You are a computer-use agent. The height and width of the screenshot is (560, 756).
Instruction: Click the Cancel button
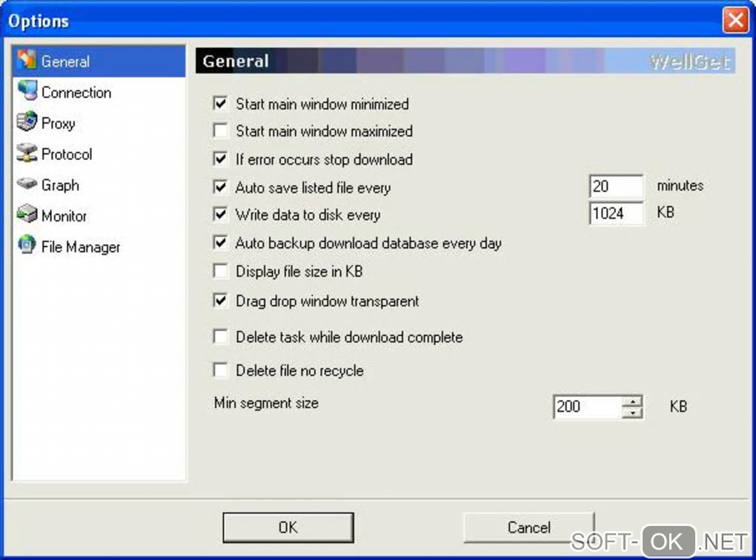[529, 527]
